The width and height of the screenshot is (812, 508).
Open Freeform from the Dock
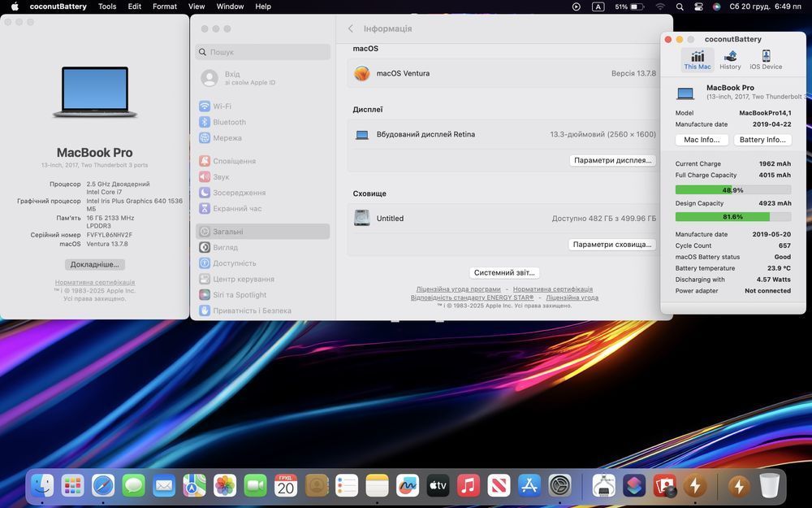[408, 486]
